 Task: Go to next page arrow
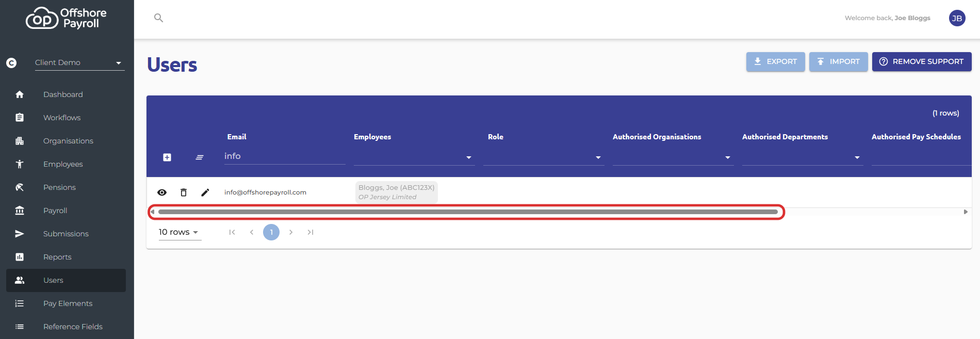coord(291,232)
